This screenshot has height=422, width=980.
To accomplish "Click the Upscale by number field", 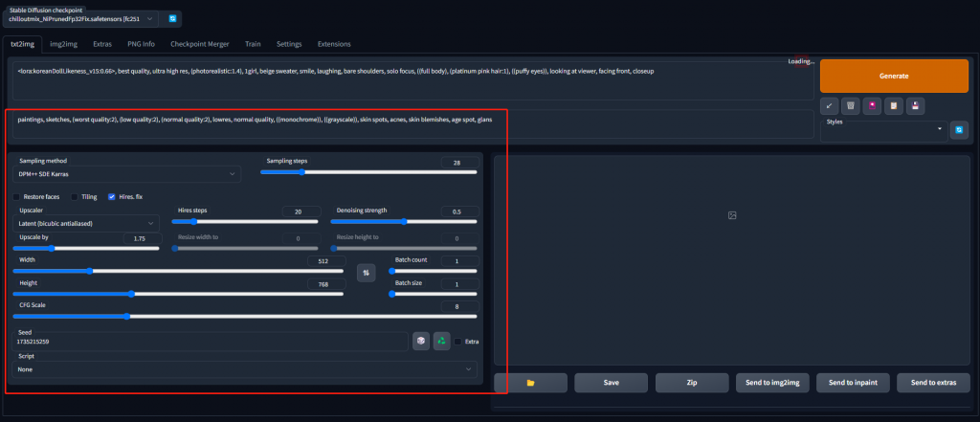I will (x=144, y=238).
